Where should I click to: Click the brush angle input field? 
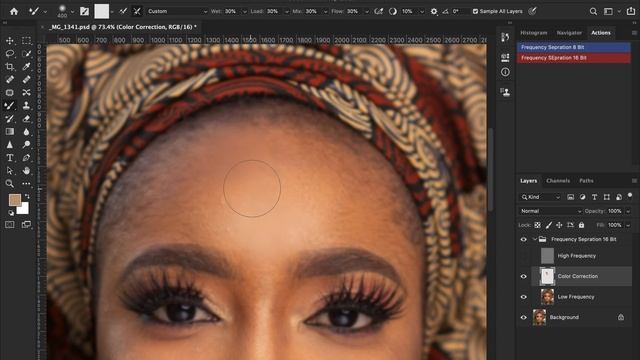[x=459, y=11]
